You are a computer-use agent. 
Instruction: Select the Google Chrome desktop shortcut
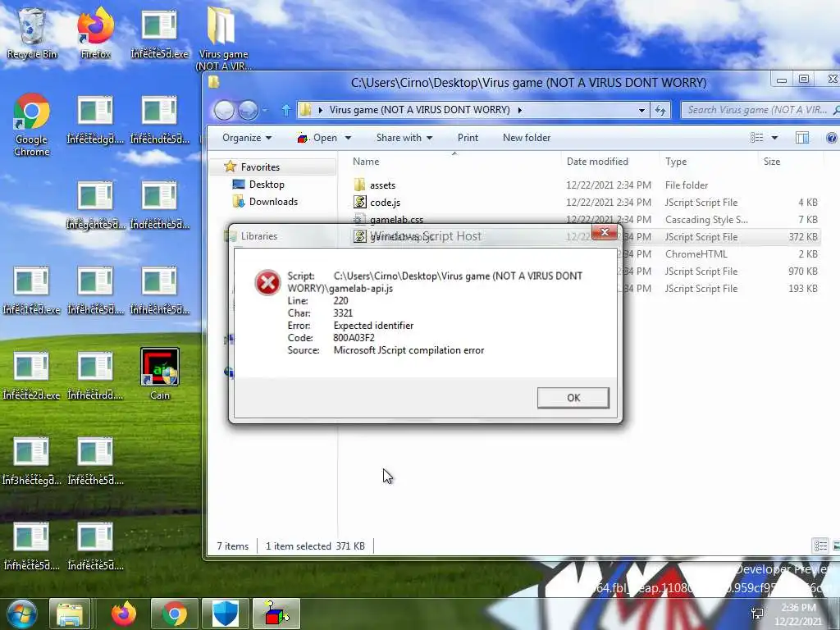[x=32, y=125]
